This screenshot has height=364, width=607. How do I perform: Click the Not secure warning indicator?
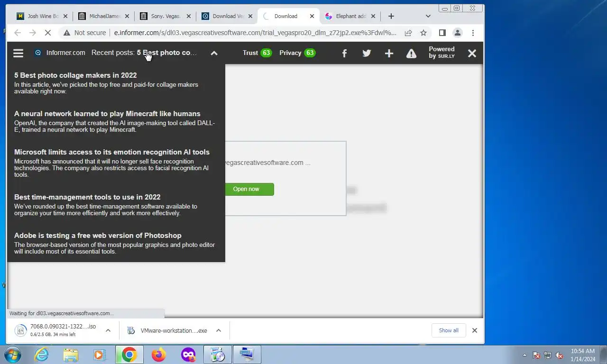pos(84,33)
